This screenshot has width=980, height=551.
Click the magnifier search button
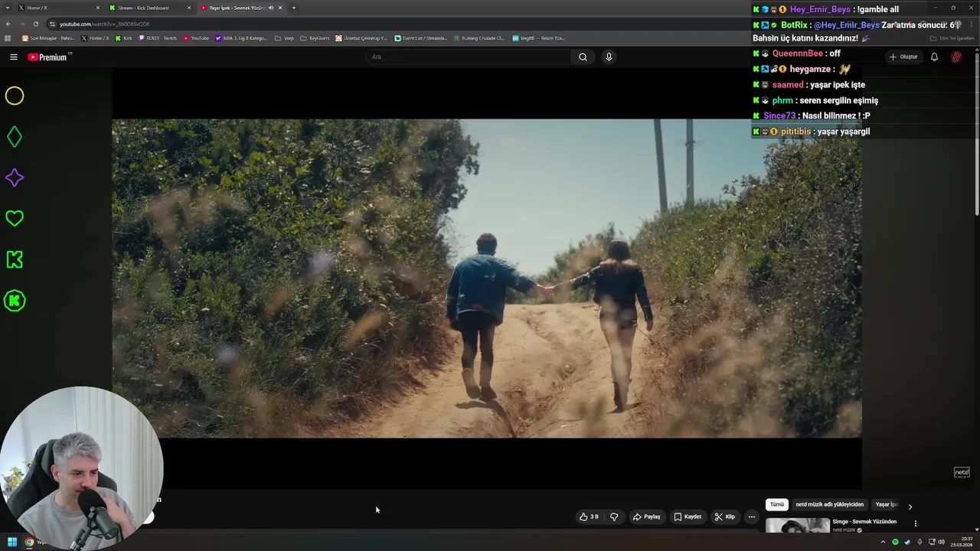click(x=583, y=57)
